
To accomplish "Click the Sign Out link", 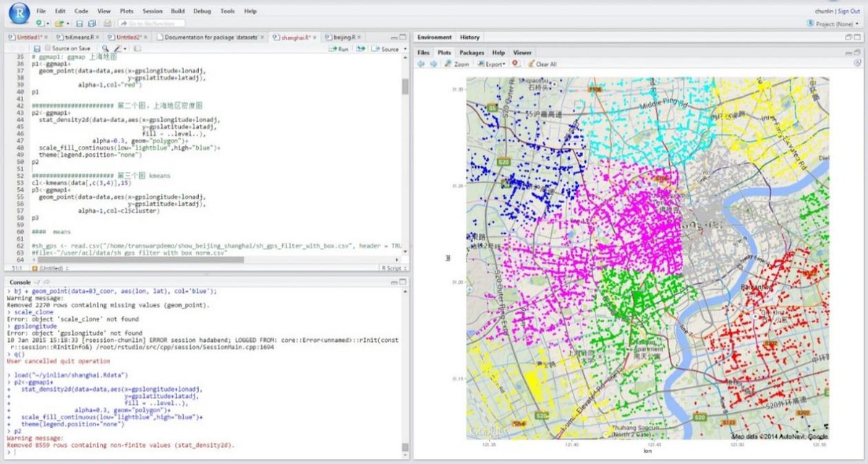I will tap(851, 11).
